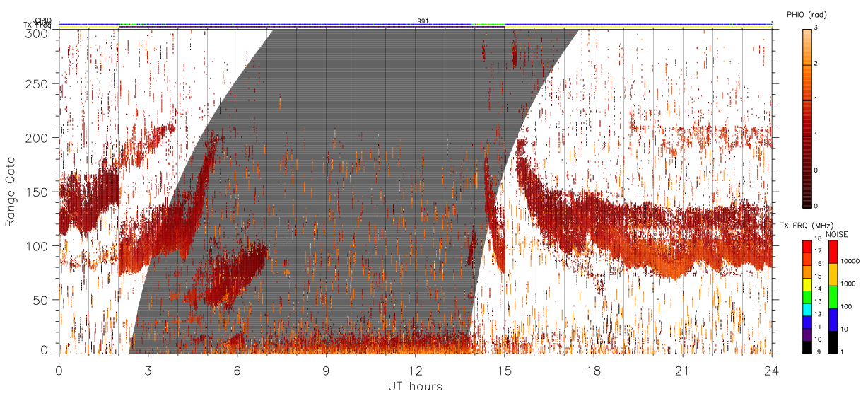Click the '11' label on TX FRQ legend
This screenshot has width=868, height=401.
tap(818, 327)
